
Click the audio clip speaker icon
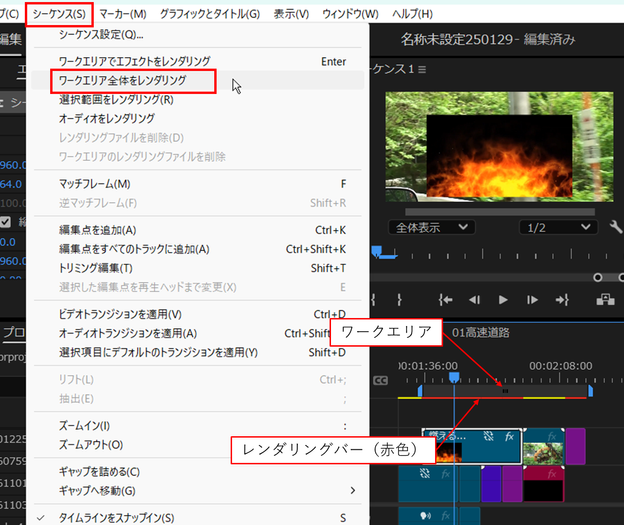click(x=425, y=516)
